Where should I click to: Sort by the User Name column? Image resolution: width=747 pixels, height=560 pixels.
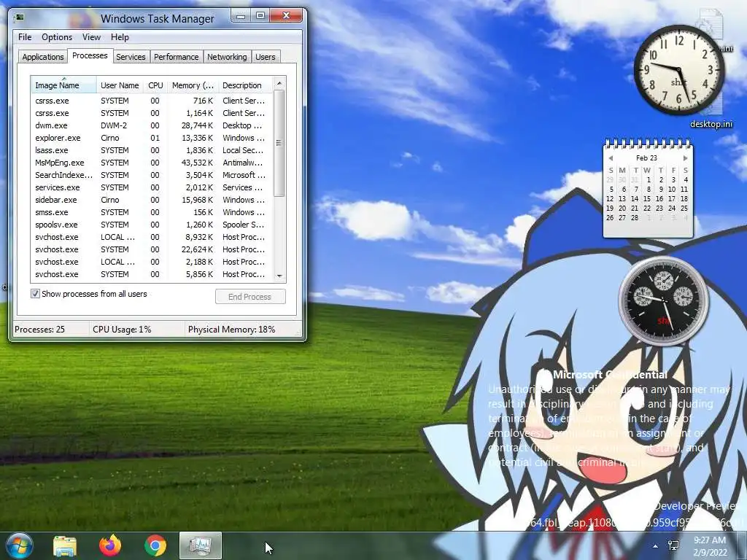pyautogui.click(x=120, y=85)
